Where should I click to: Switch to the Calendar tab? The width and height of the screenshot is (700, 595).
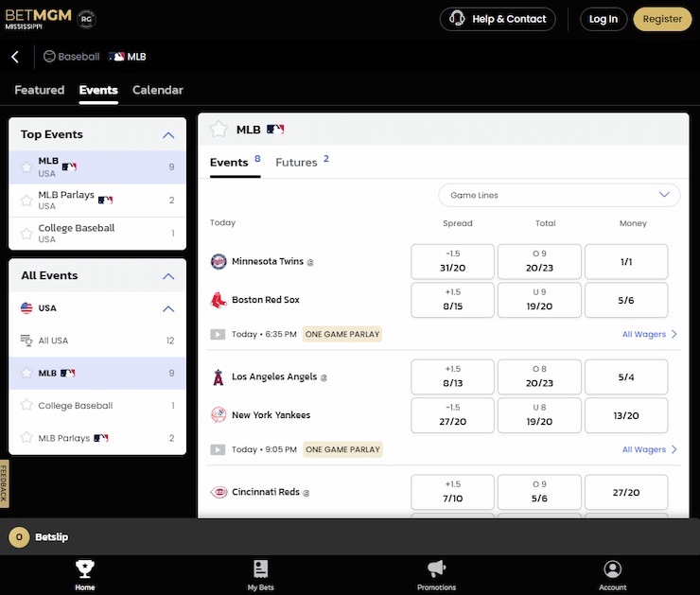158,90
